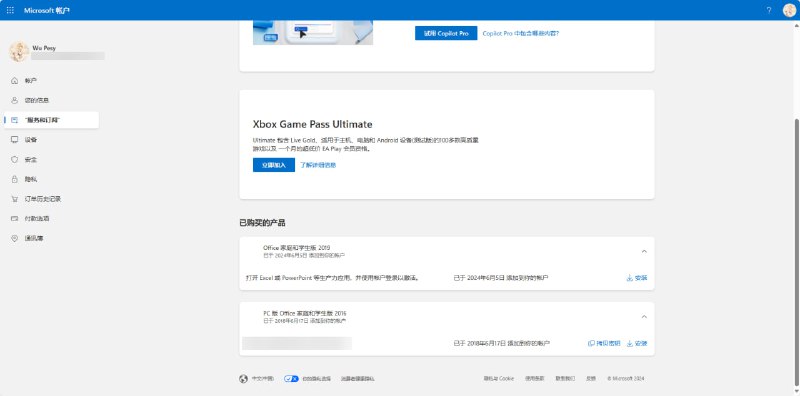Image resolution: width=800 pixels, height=396 pixels.
Task: Click the 反馈 footer link
Action: [x=591, y=379]
